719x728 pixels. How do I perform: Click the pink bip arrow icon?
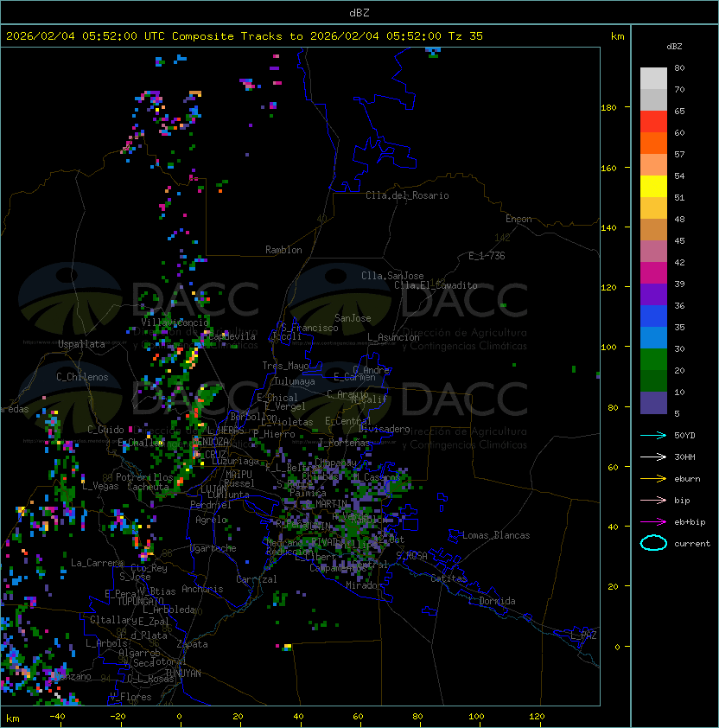653,500
